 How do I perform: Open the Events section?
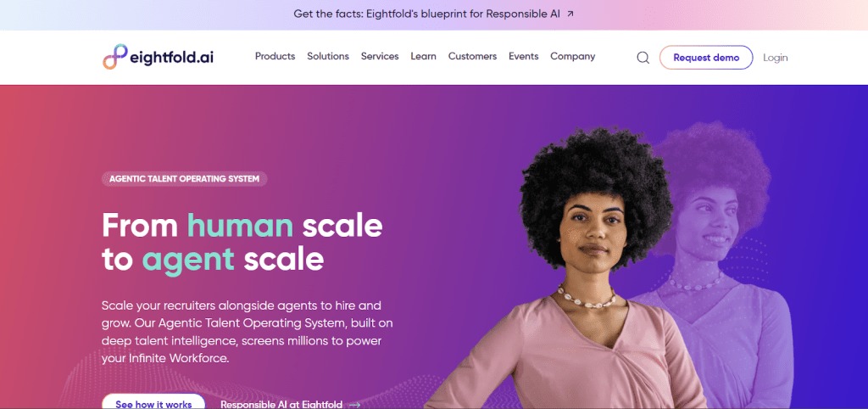tap(524, 57)
